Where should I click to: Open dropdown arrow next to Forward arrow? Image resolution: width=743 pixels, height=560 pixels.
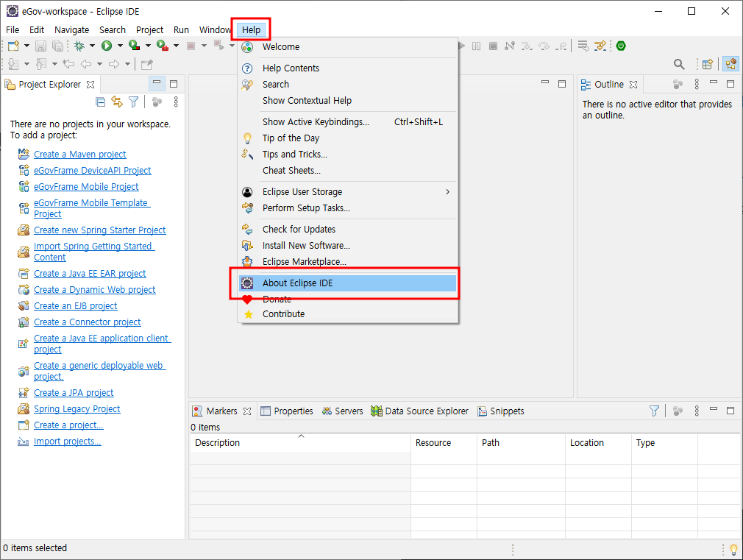pyautogui.click(x=127, y=64)
